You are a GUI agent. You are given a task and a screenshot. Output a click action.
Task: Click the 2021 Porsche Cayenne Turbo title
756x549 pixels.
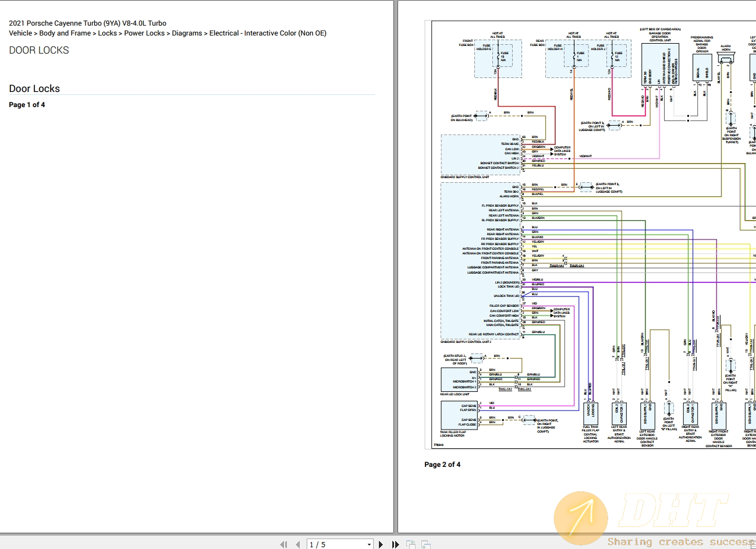[x=87, y=23]
